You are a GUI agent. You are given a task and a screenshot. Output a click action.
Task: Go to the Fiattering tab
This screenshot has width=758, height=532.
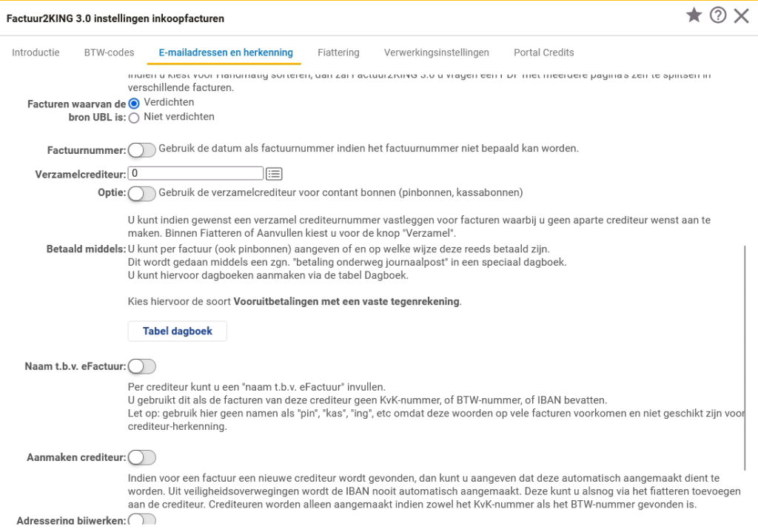point(338,53)
